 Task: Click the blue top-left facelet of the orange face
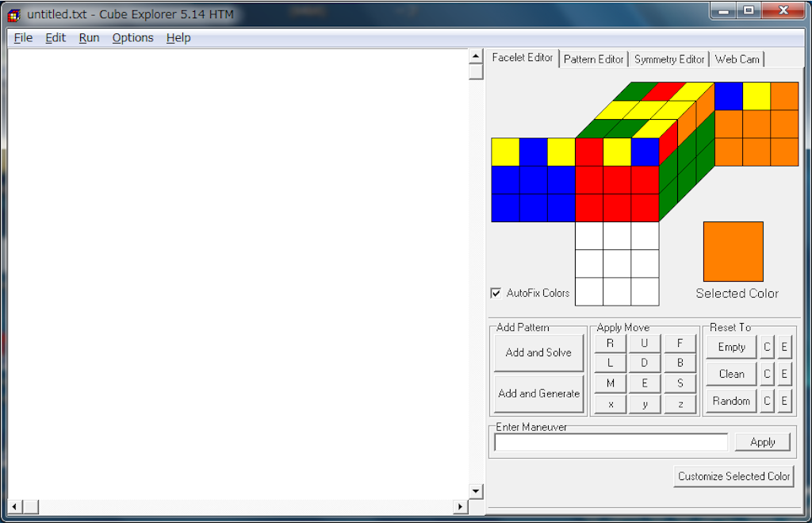point(729,96)
